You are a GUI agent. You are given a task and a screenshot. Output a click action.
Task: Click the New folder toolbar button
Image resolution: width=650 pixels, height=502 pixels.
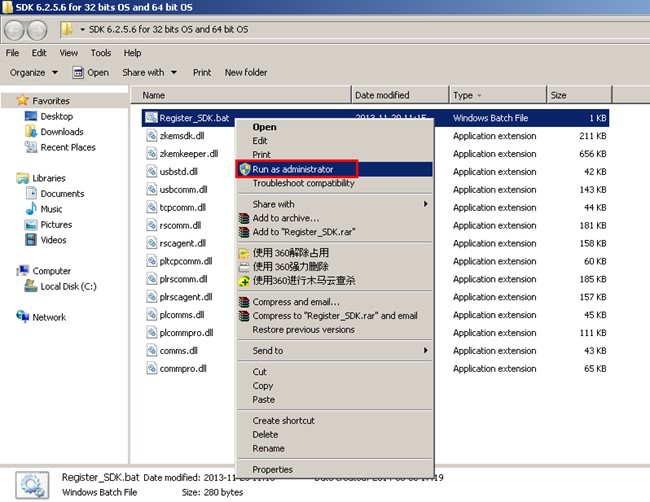tap(246, 72)
